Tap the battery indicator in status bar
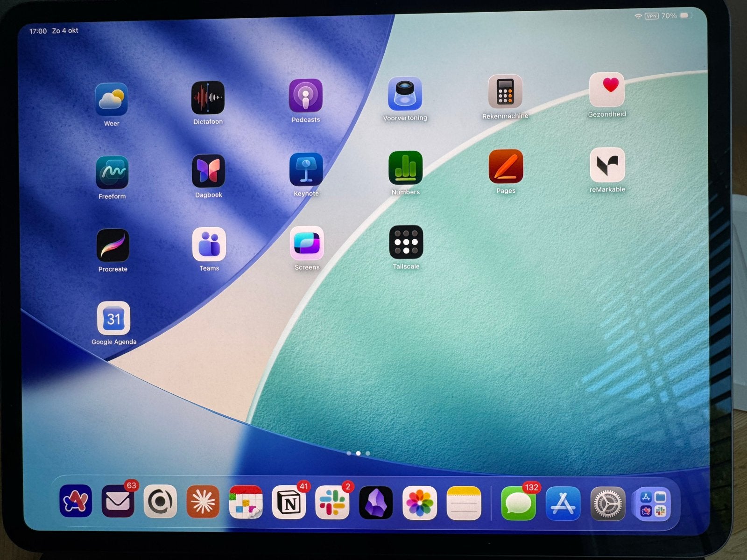Viewport: 747px width, 560px height. click(x=685, y=16)
